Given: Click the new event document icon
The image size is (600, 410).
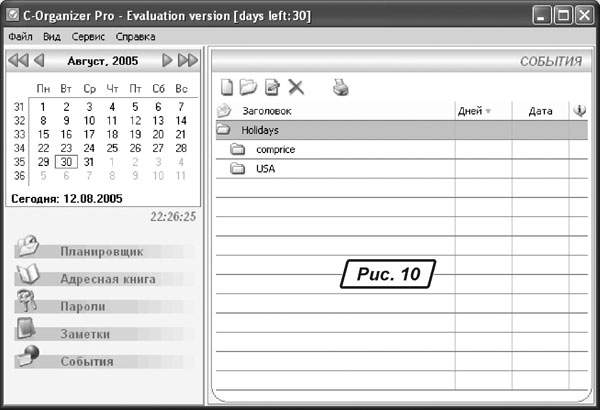Looking at the screenshot, I should coord(227,88).
